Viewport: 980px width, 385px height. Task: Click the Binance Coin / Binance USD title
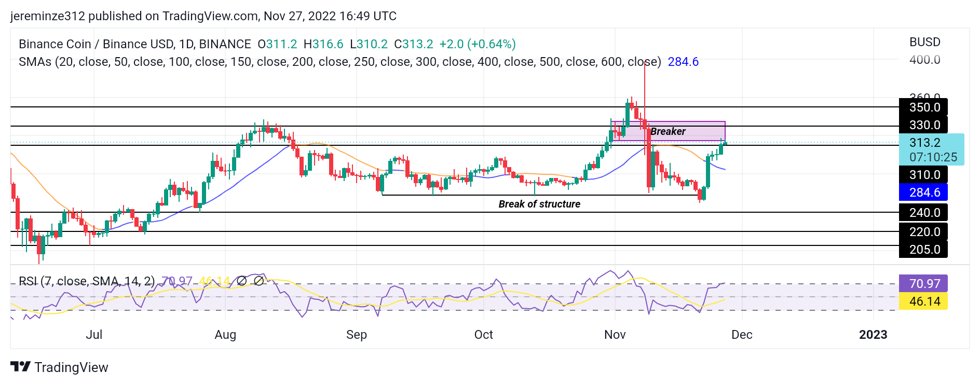pyautogui.click(x=135, y=44)
